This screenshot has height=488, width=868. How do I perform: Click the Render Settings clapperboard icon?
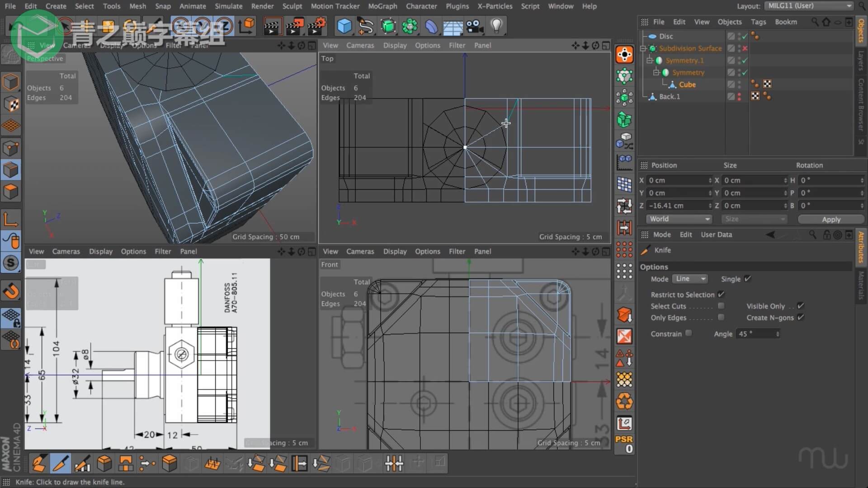tap(317, 26)
